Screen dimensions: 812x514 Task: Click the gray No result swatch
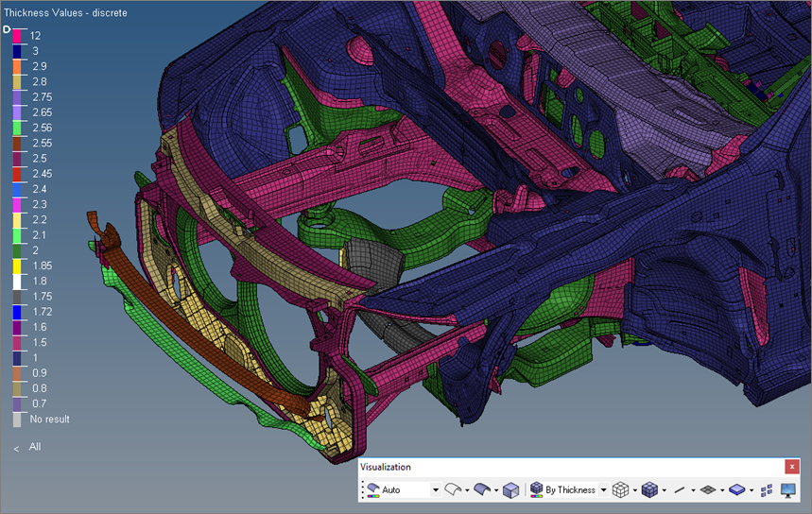tap(17, 419)
